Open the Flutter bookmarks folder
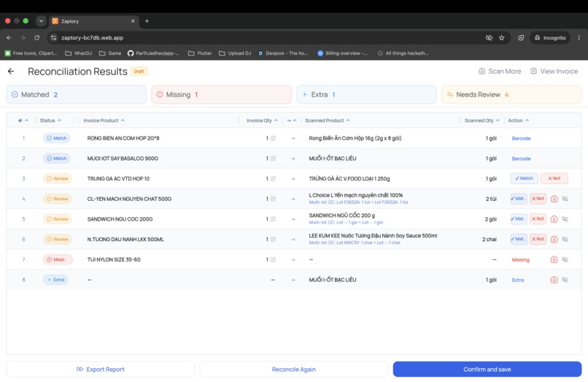 tap(200, 53)
